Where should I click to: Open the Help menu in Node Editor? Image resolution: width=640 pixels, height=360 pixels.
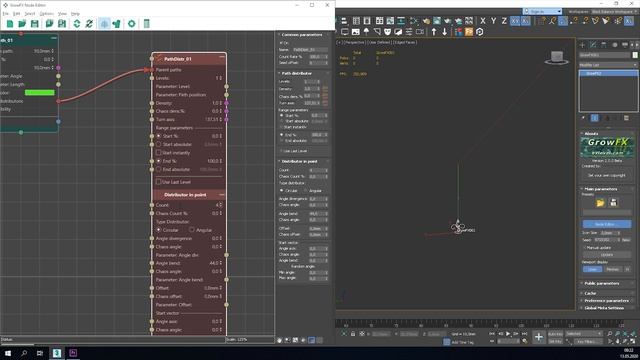[76, 13]
